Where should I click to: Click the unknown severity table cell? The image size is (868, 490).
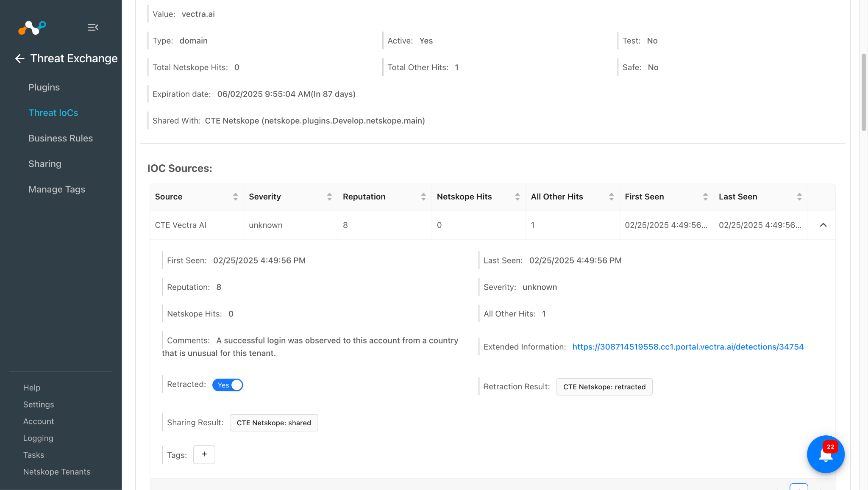tap(291, 225)
